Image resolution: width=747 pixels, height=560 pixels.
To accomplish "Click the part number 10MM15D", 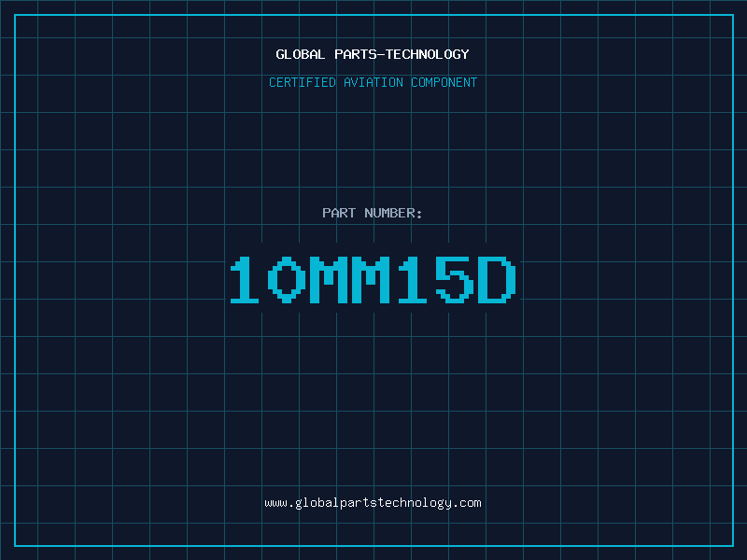I will point(373,280).
